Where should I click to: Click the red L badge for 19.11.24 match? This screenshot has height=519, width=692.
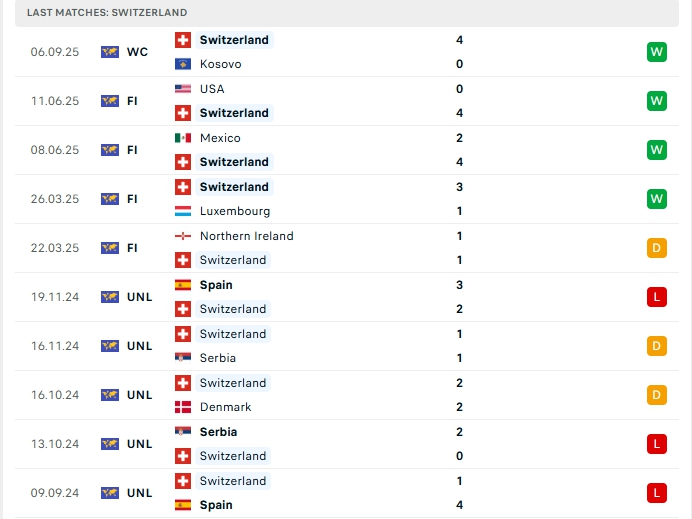point(657,297)
